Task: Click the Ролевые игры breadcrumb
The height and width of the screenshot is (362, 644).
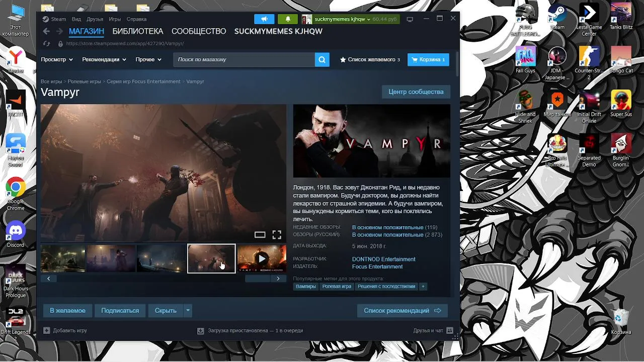Action: 84,81
